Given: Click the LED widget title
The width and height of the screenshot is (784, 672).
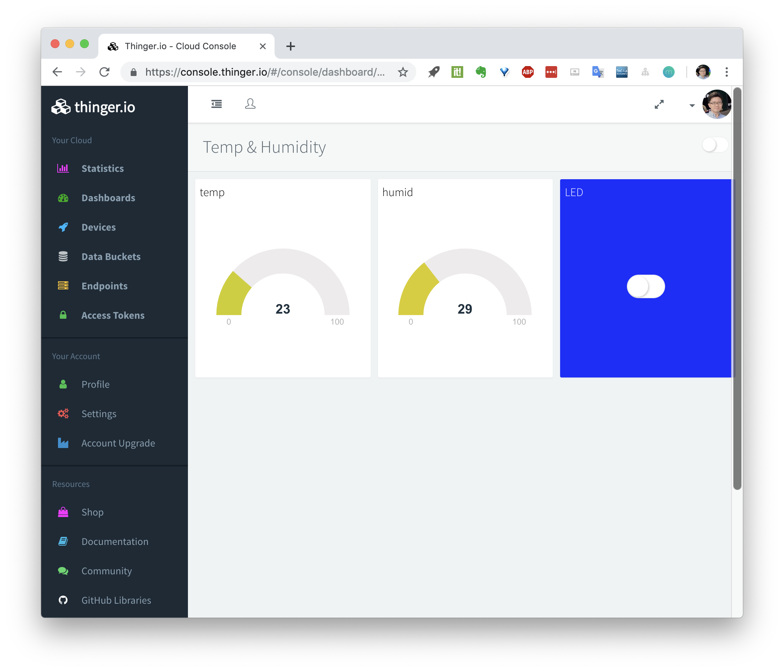Looking at the screenshot, I should click(x=574, y=192).
